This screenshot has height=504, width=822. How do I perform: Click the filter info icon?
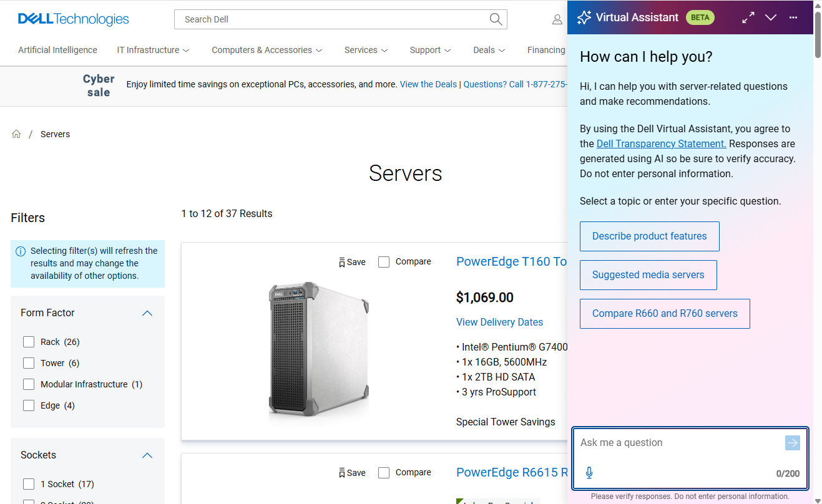(x=21, y=251)
